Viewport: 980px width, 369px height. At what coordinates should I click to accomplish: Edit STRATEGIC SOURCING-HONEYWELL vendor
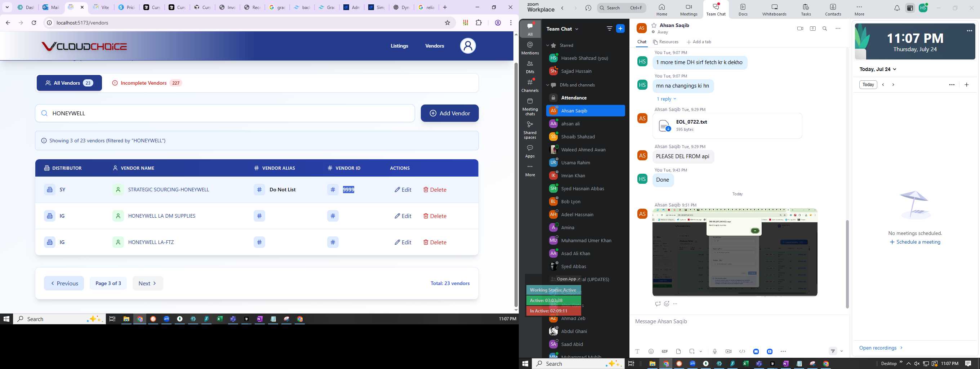(403, 190)
